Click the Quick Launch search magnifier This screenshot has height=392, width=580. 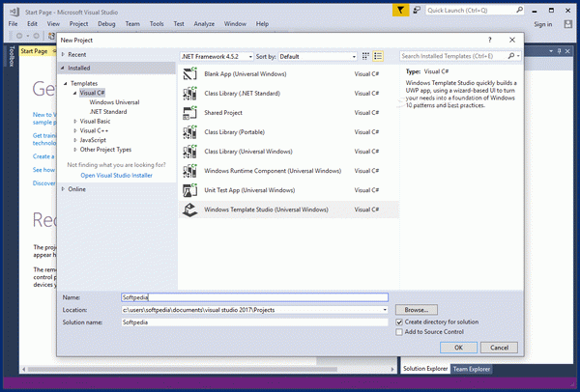tap(520, 11)
